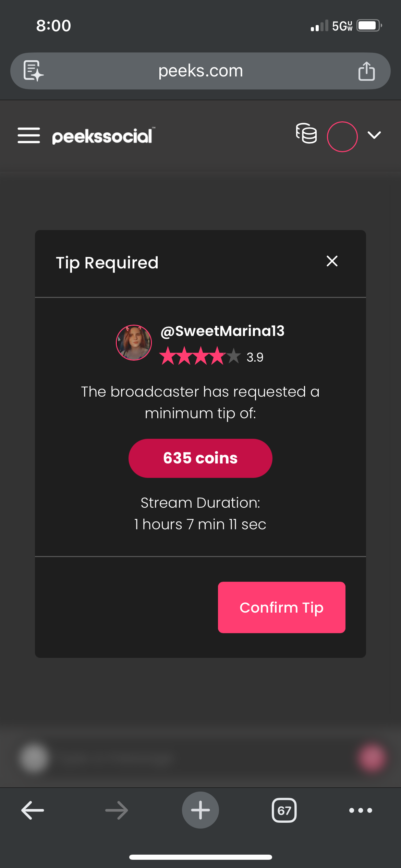Tap the pink button in blurred bottom bar

(372, 758)
